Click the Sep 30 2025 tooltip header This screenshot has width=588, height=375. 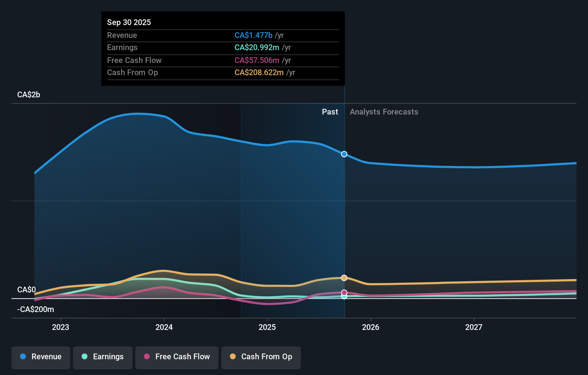pos(129,22)
